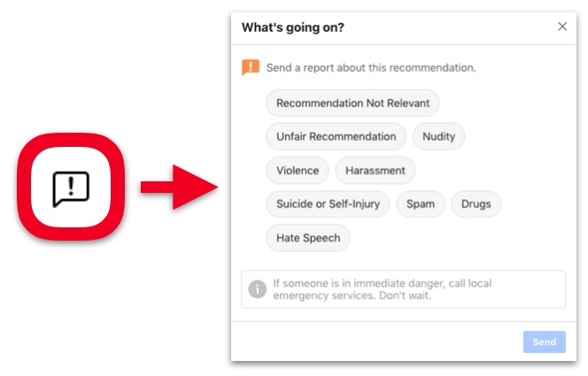588x376 pixels.
Task: Click the Send a report about this recommendation text
Action: [x=371, y=68]
